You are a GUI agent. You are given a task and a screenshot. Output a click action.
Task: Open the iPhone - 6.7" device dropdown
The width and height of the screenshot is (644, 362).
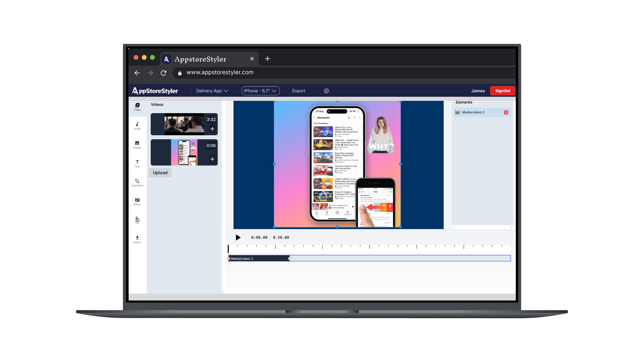261,91
